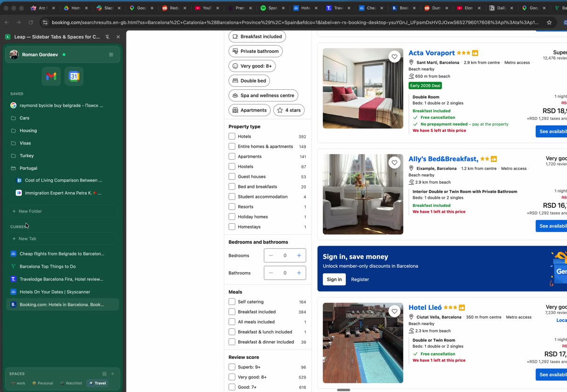Apply 4 stars filter chip

(x=289, y=110)
